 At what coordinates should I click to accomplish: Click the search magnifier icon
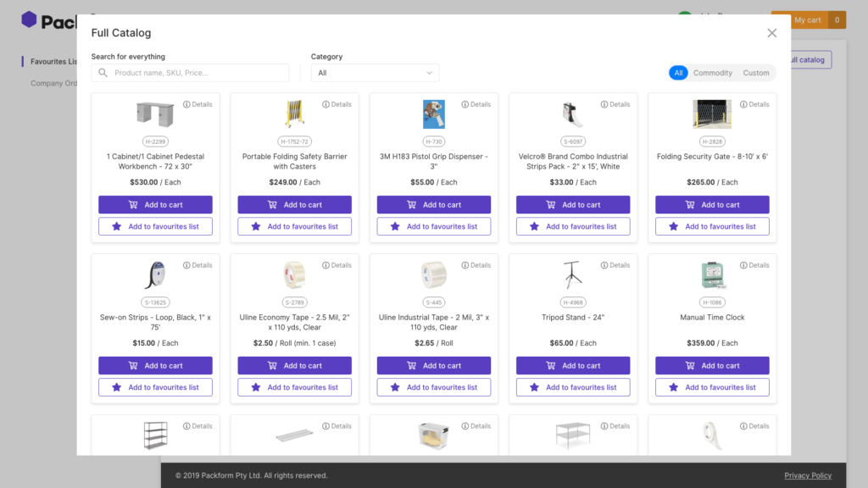tap(103, 73)
